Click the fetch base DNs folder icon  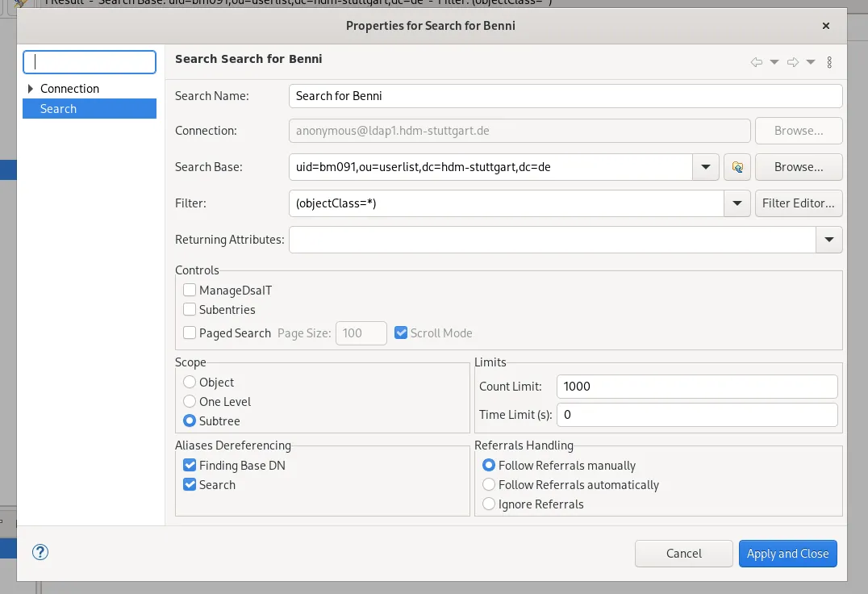click(x=737, y=167)
